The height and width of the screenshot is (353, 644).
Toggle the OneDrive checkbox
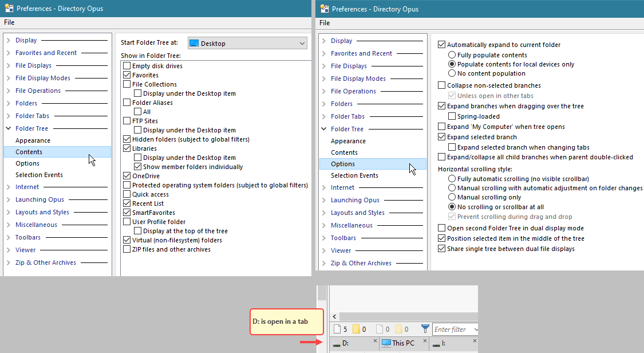[127, 176]
